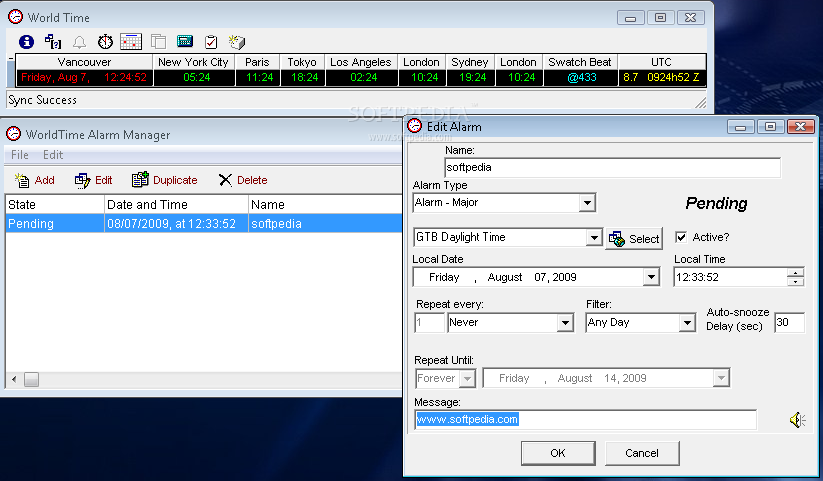Click the Local Time field

click(731, 277)
